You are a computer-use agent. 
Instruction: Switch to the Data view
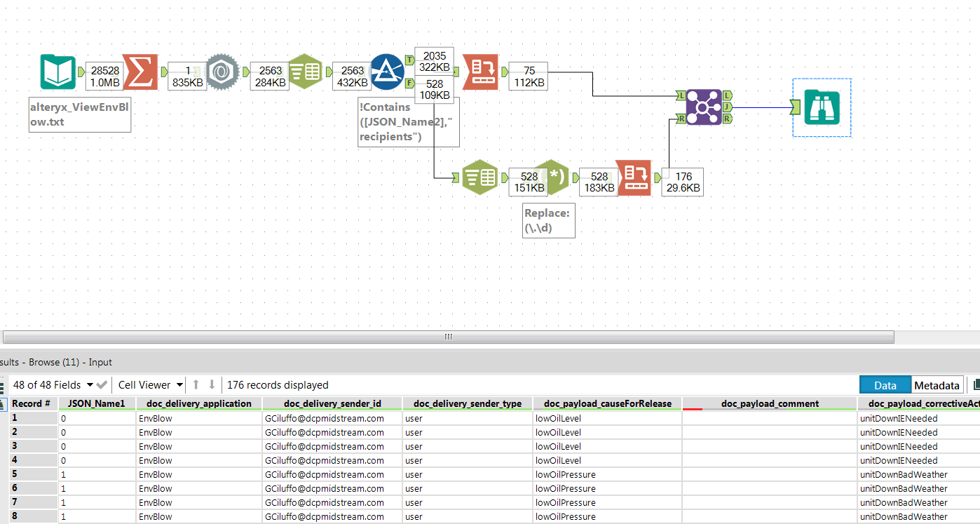(x=885, y=385)
